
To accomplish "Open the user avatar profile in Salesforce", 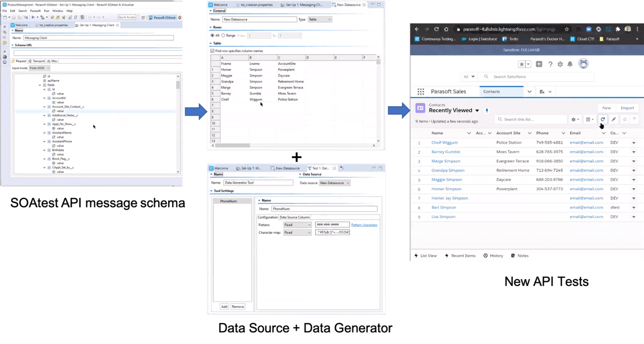I will click(583, 63).
